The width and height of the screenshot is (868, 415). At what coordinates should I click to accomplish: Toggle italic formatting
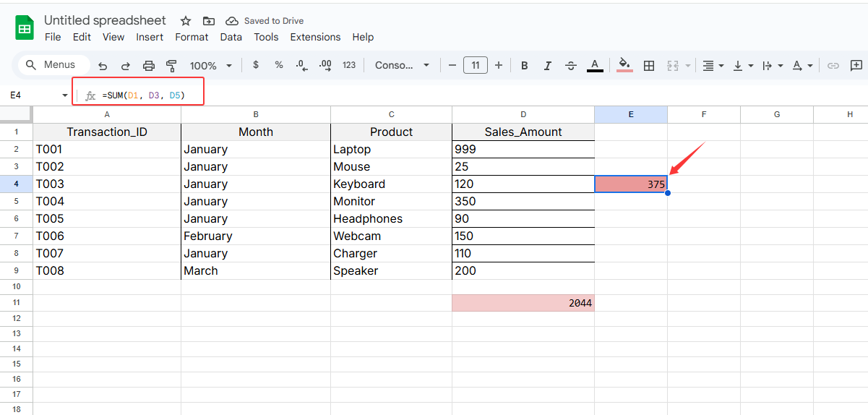click(x=548, y=66)
